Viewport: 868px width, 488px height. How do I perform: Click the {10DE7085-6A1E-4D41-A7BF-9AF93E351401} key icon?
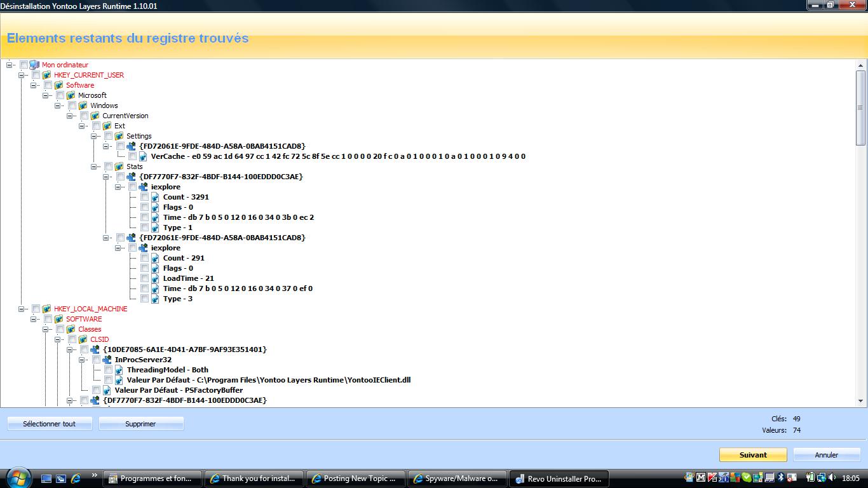tap(95, 349)
